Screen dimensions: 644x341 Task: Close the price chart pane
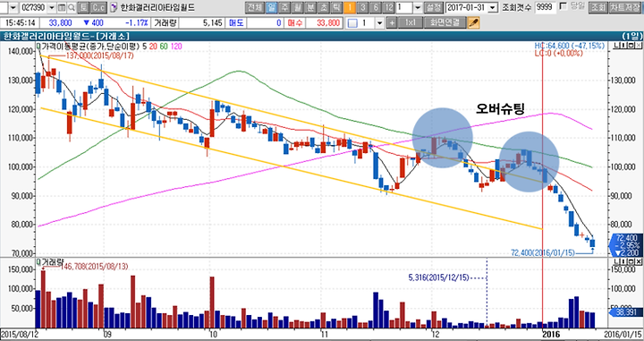[639, 45]
